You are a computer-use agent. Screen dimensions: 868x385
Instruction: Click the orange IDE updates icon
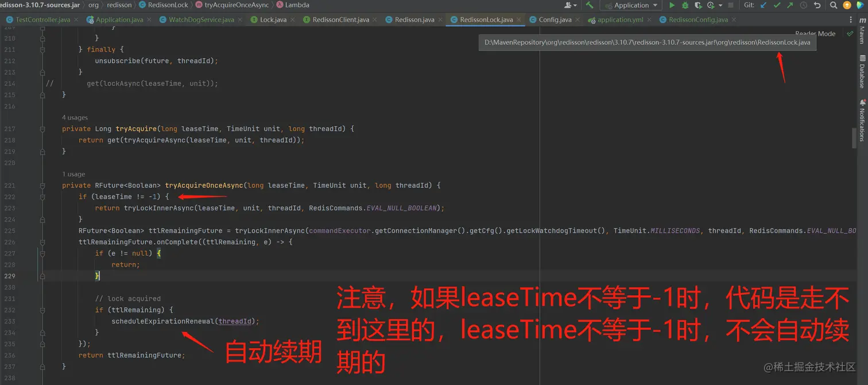pyautogui.click(x=847, y=5)
